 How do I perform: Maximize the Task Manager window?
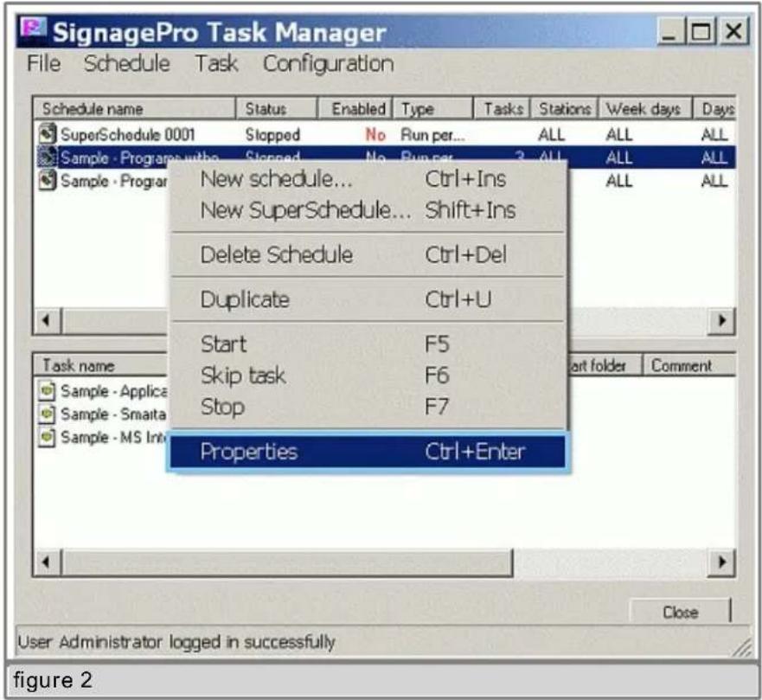click(701, 31)
